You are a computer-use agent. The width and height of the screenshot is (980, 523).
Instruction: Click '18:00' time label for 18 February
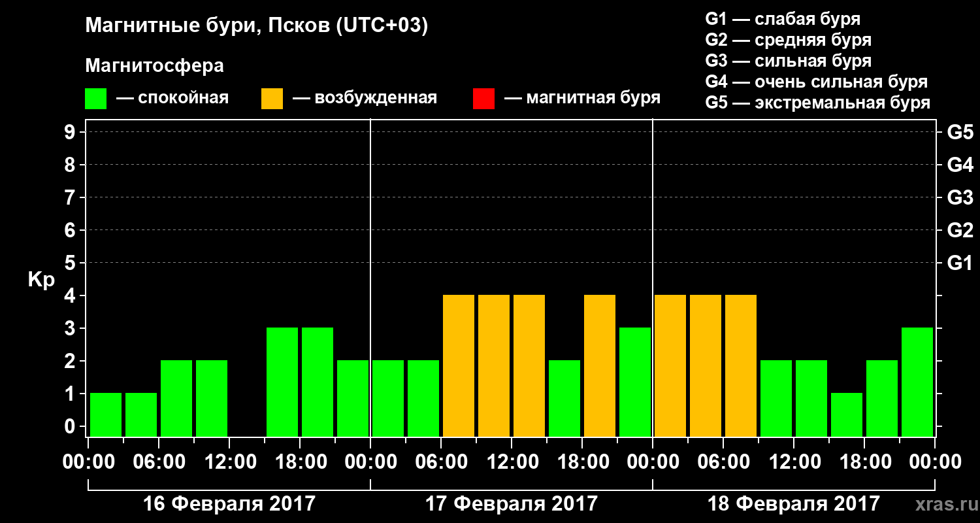pyautogui.click(x=864, y=462)
